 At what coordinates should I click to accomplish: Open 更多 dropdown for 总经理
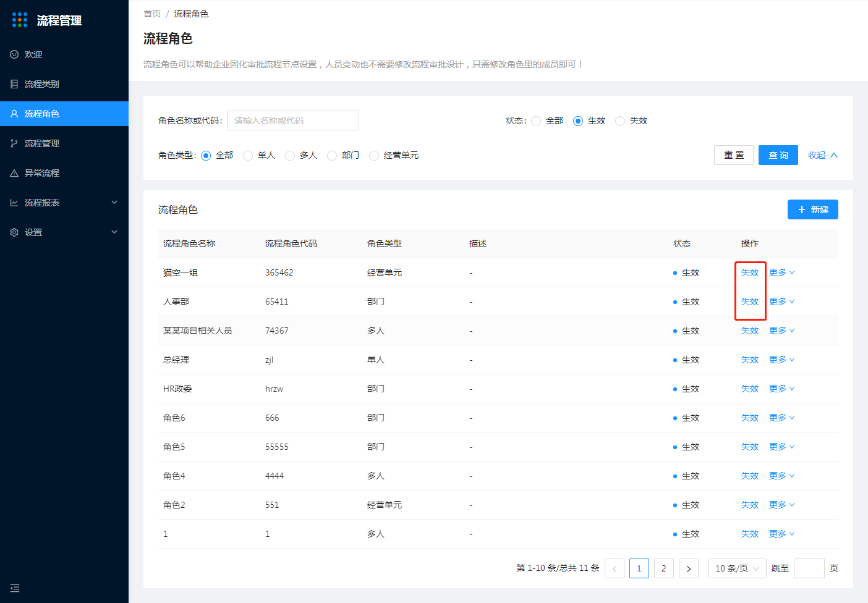(781, 360)
